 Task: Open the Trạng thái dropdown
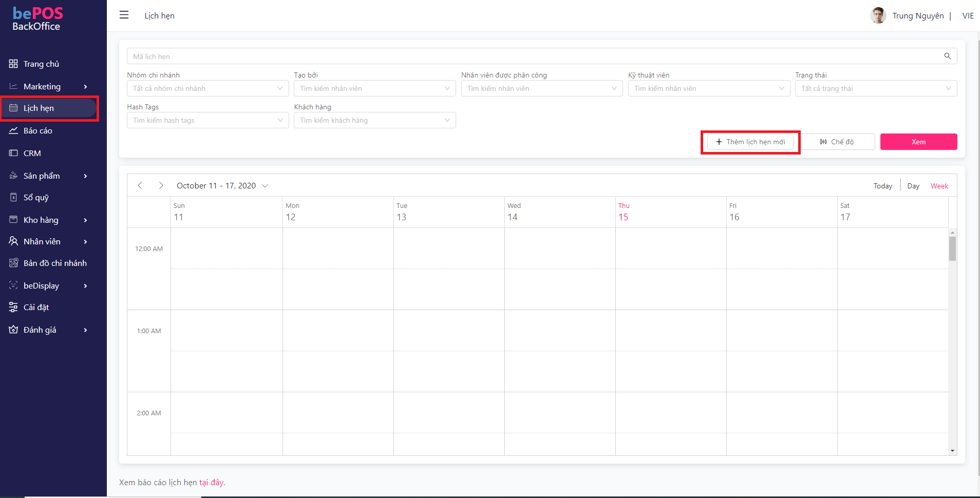(875, 88)
